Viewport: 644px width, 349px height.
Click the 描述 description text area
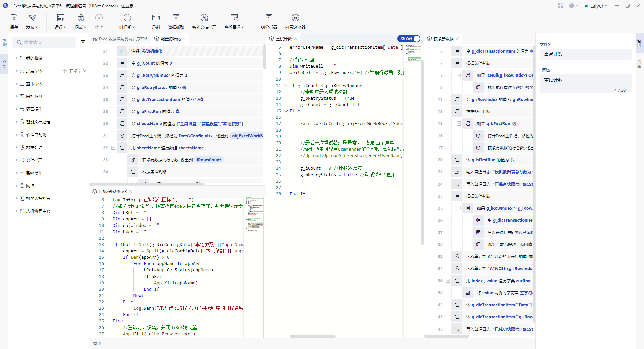click(x=585, y=84)
